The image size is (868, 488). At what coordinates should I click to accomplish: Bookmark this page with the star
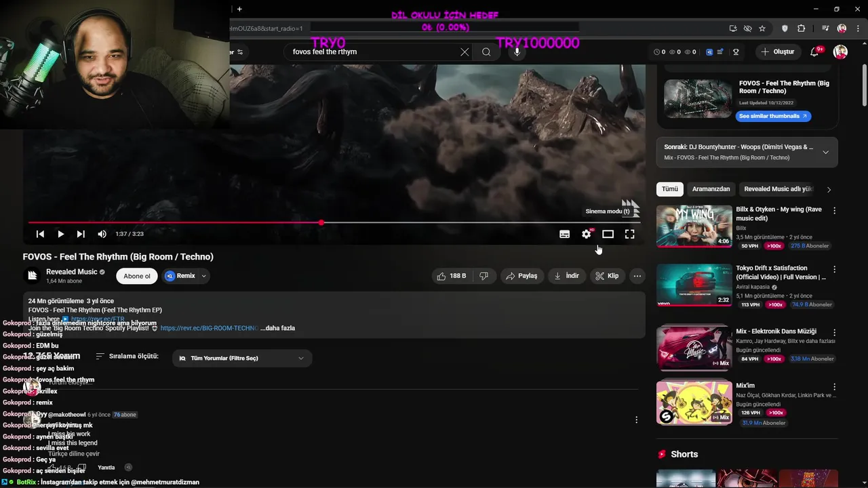762,28
